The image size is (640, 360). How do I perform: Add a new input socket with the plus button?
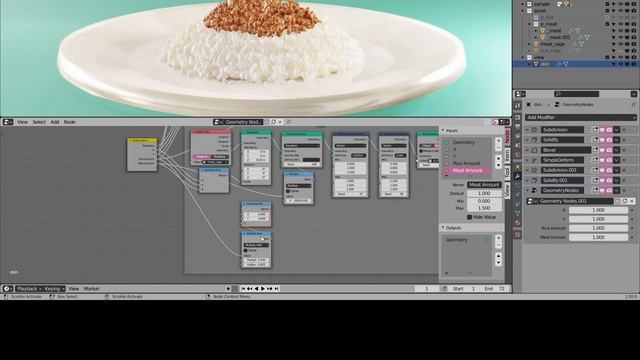pyautogui.click(x=498, y=141)
